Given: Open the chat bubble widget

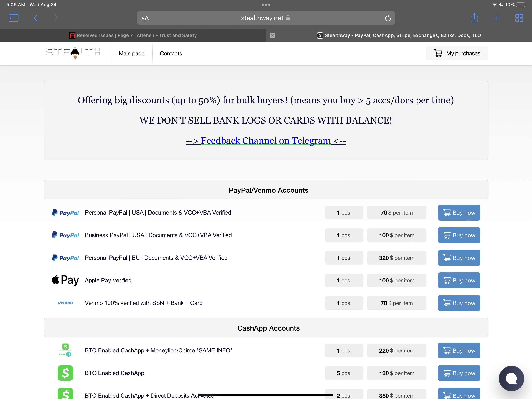Looking at the screenshot, I should pyautogui.click(x=511, y=378).
